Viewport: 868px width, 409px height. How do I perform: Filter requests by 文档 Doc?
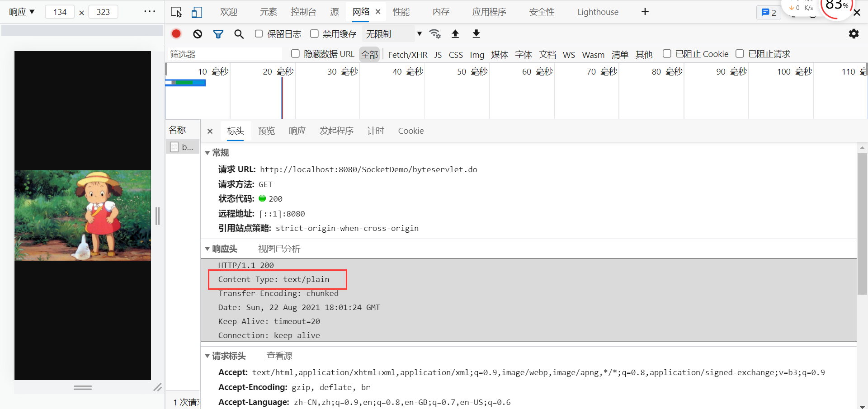[x=547, y=54]
